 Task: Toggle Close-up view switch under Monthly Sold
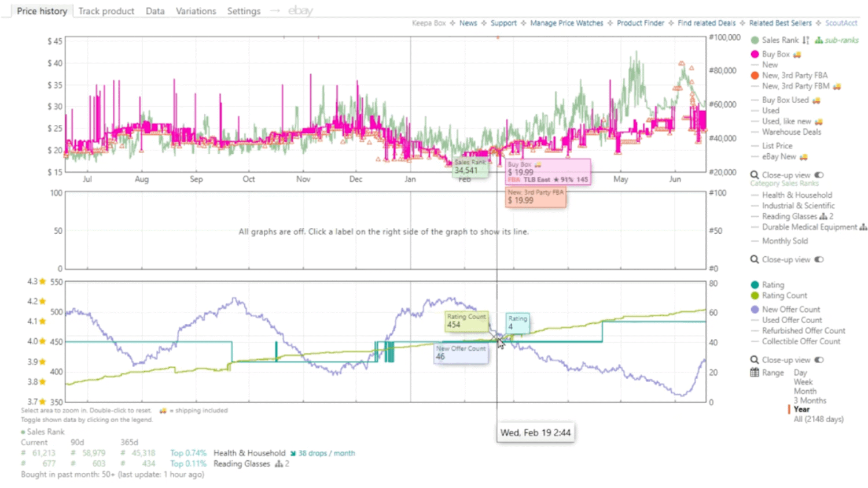(x=819, y=260)
